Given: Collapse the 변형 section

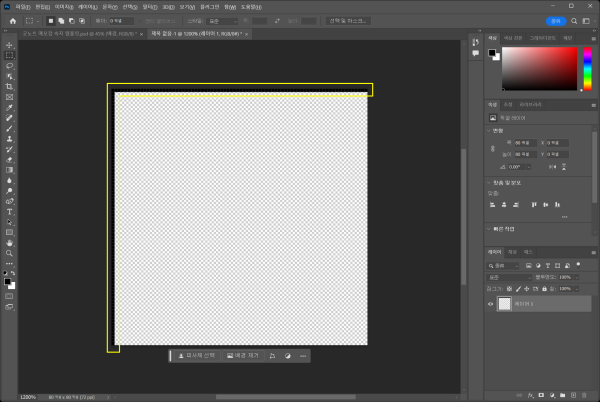Looking at the screenshot, I should [x=489, y=131].
